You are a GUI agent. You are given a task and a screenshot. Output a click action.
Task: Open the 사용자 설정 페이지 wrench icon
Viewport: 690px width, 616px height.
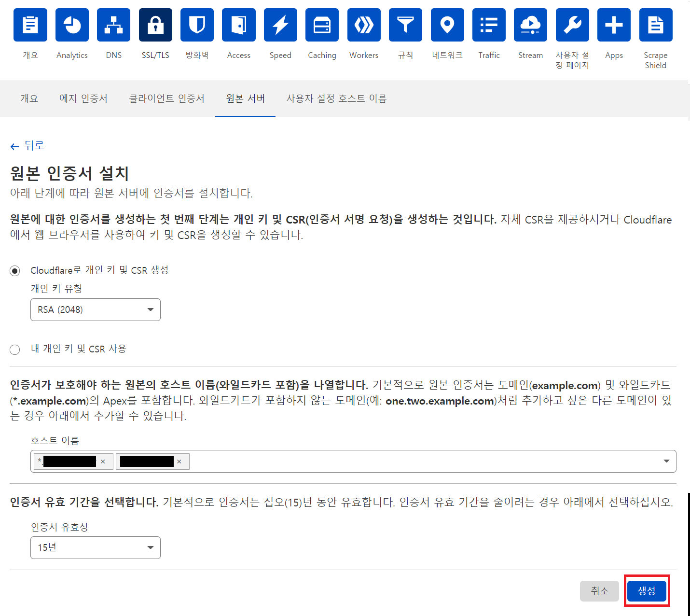pos(572,25)
